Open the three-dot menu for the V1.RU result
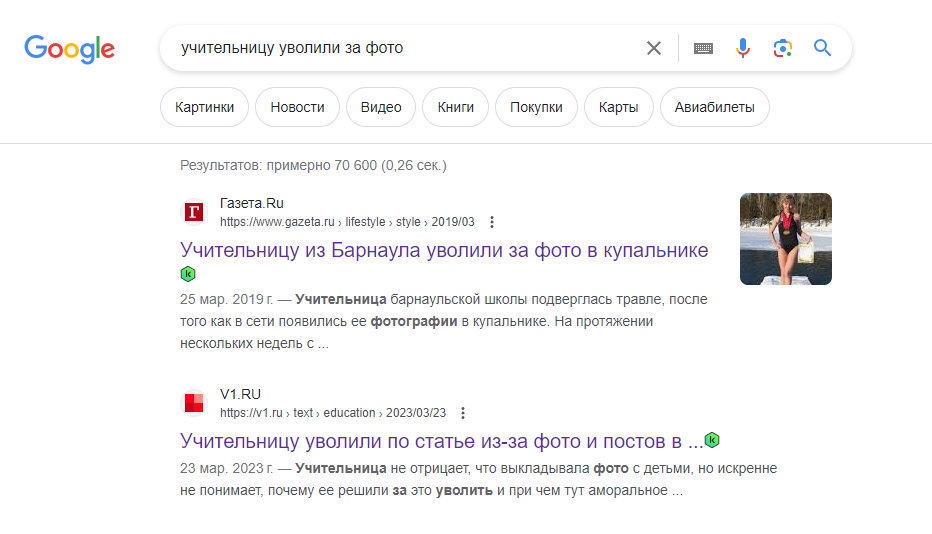 coord(463,413)
